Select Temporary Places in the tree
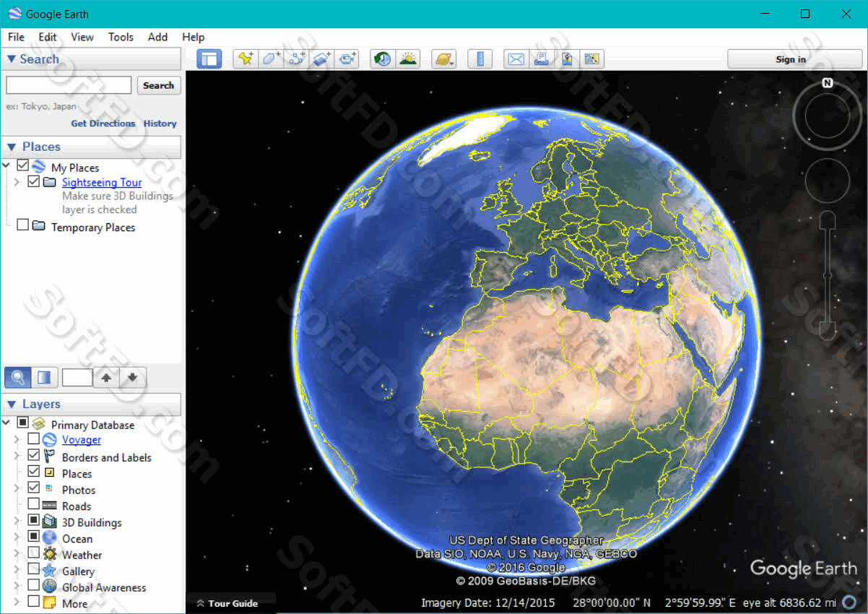This screenshot has width=868, height=614. (93, 227)
